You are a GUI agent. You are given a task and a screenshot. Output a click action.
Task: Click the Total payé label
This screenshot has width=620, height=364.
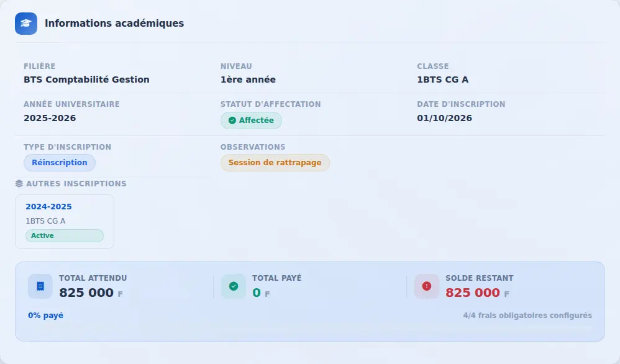click(x=277, y=278)
